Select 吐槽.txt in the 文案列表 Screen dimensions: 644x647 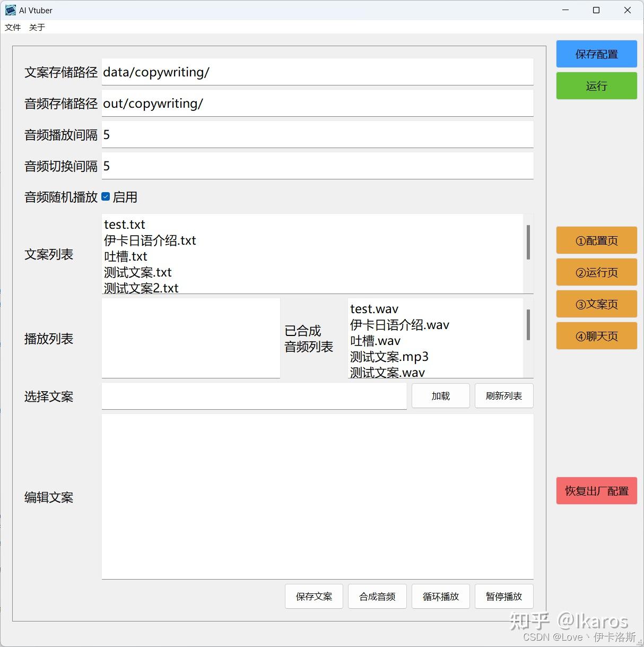(x=125, y=256)
